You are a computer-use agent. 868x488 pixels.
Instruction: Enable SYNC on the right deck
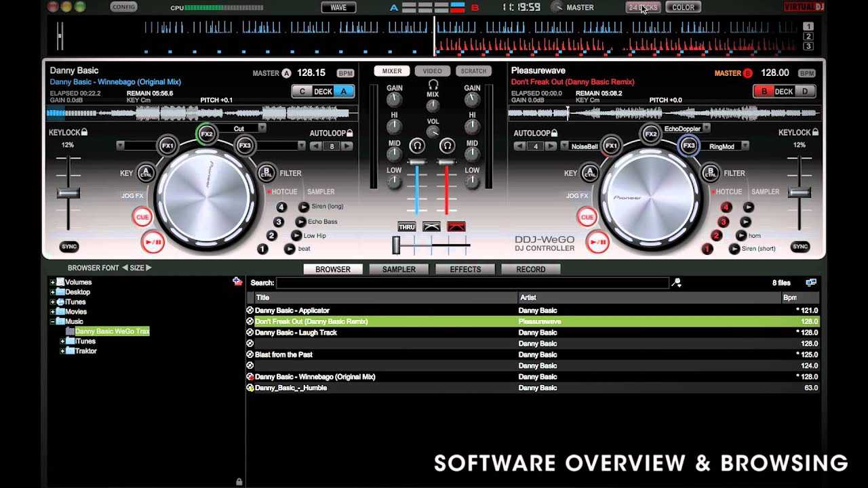click(800, 247)
